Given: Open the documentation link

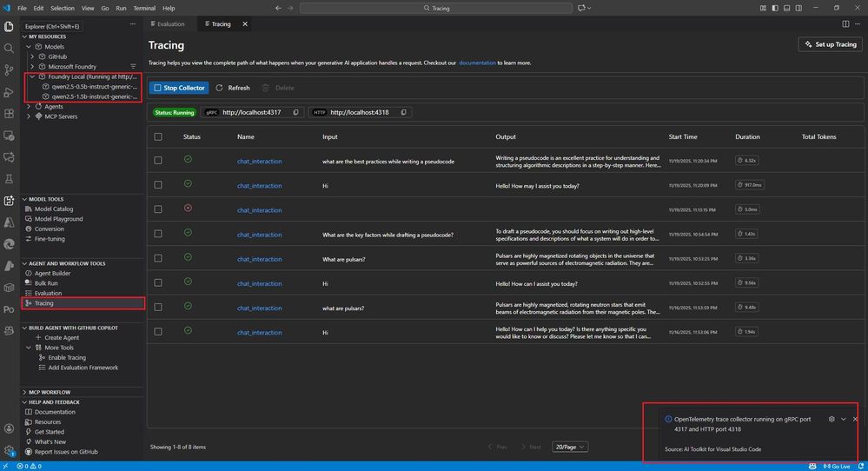Looking at the screenshot, I should 477,63.
